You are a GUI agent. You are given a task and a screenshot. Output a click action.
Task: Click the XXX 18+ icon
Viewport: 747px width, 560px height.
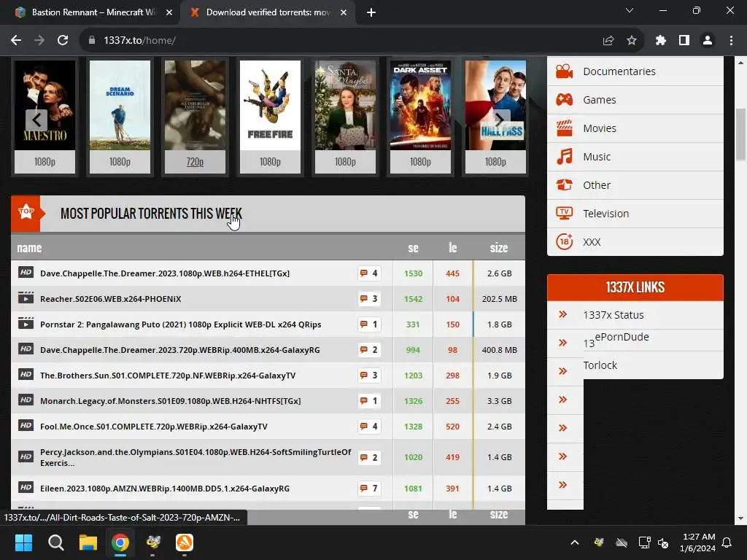click(x=565, y=241)
